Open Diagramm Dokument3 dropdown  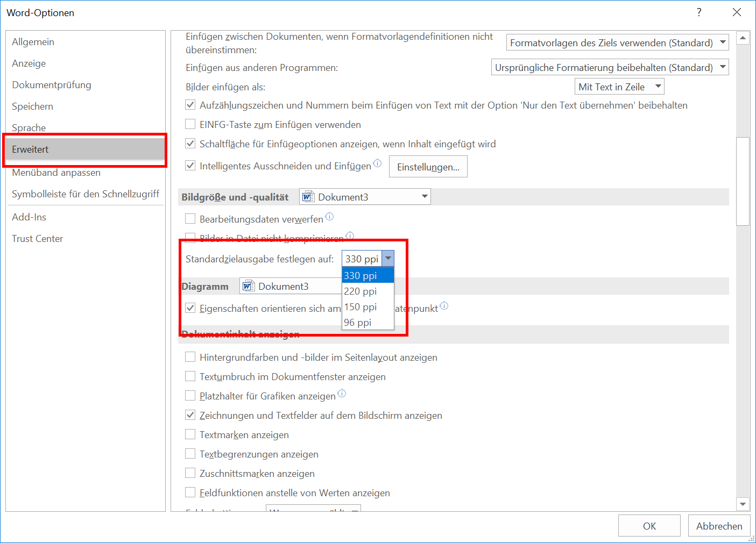point(291,286)
